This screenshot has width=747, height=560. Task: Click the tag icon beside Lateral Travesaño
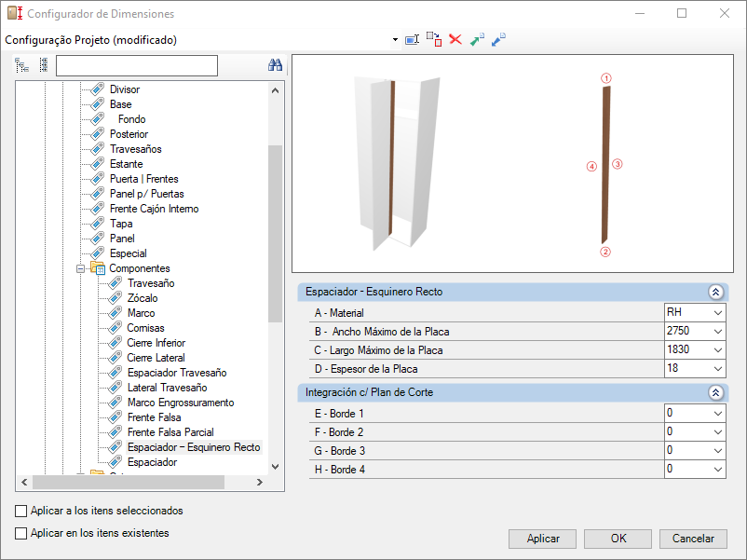[115, 388]
